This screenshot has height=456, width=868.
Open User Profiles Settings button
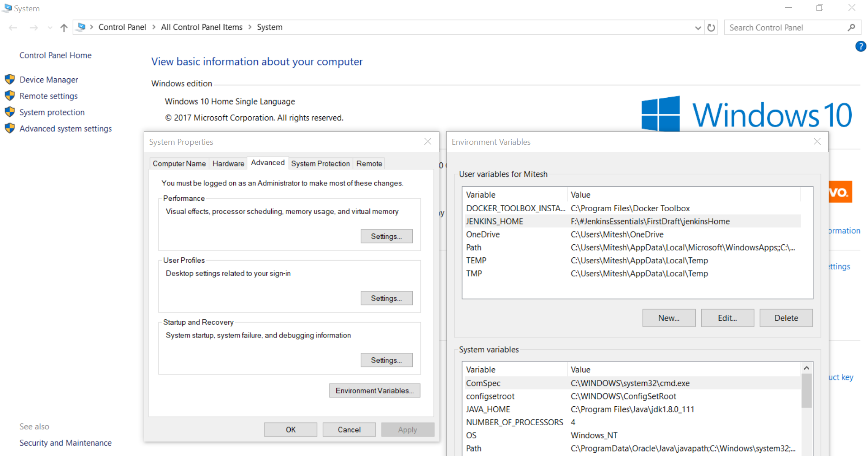tap(387, 298)
